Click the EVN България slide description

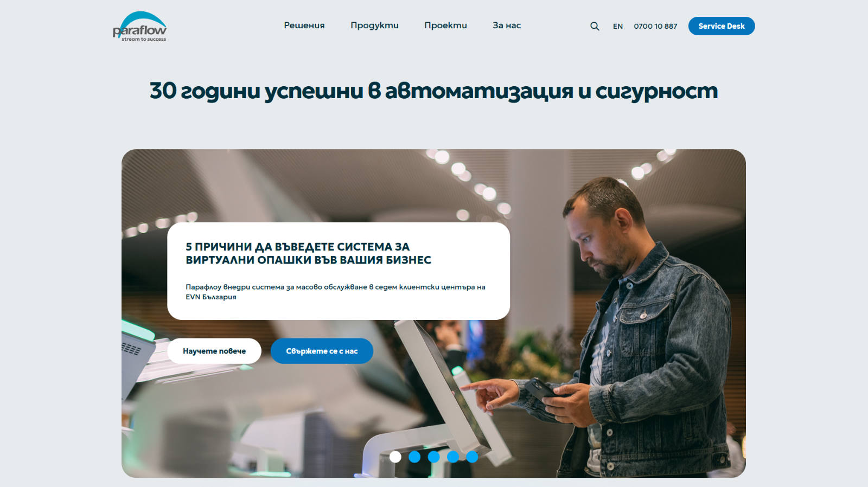tap(335, 292)
